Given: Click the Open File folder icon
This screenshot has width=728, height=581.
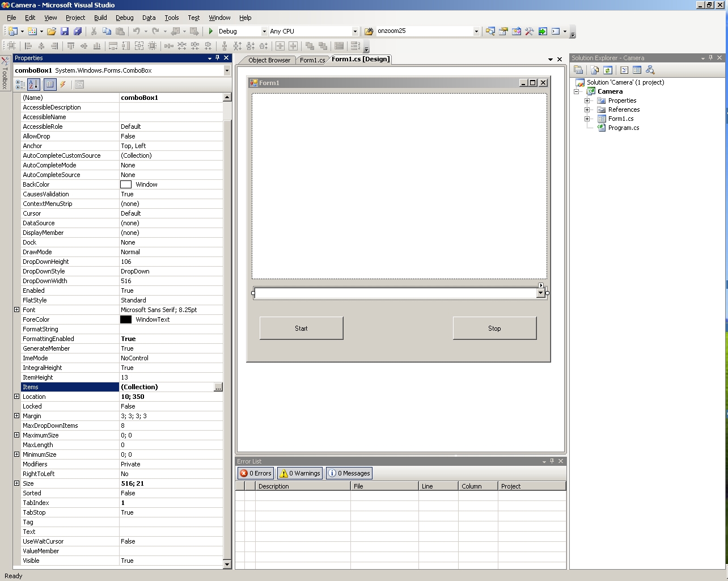Looking at the screenshot, I should 52,31.
